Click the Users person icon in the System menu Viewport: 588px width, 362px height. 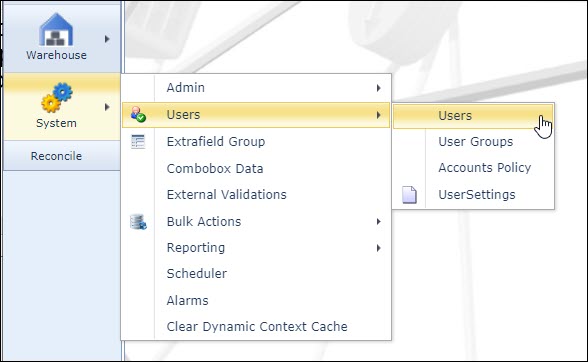click(x=138, y=114)
